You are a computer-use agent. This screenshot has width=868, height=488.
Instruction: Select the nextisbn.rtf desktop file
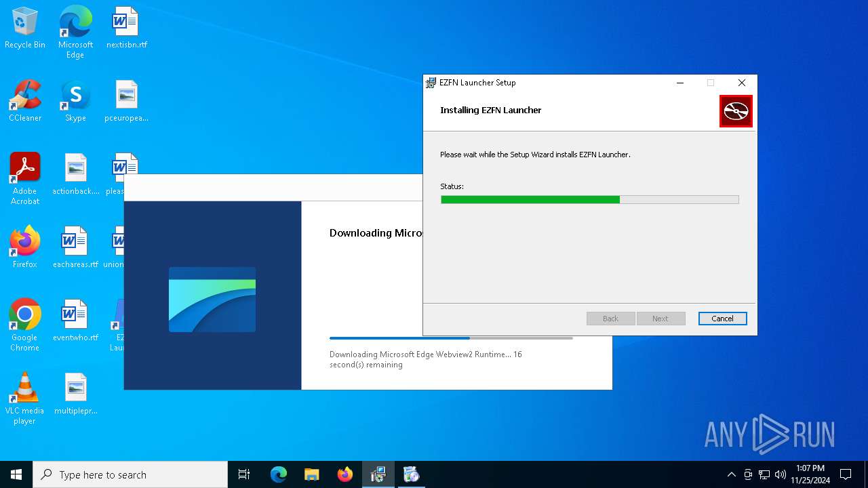[126, 28]
